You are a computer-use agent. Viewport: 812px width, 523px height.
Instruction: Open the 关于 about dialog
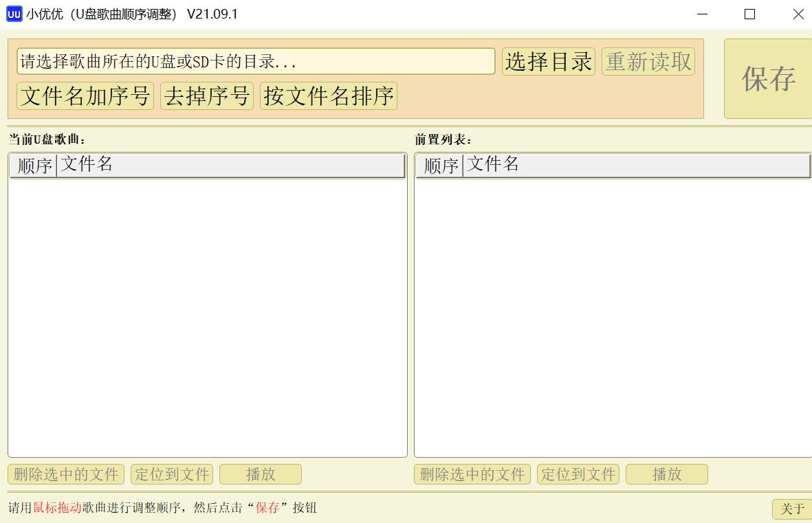(x=791, y=509)
